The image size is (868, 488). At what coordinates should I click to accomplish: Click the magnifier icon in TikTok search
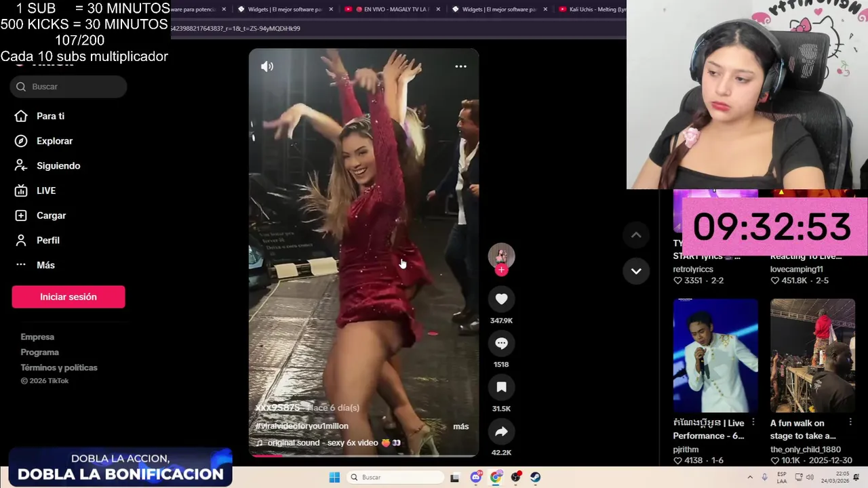click(x=21, y=87)
